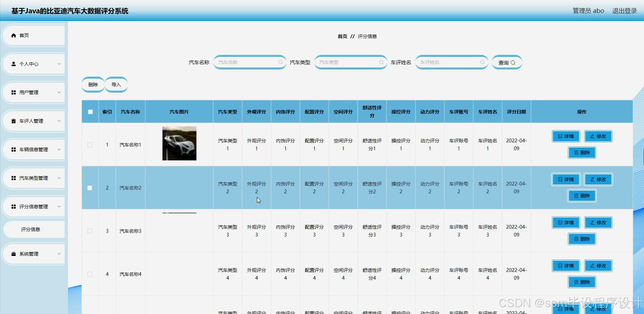Click the 评分信息 breadcrumb text
Screen dimensions: 644x314
coord(367,36)
